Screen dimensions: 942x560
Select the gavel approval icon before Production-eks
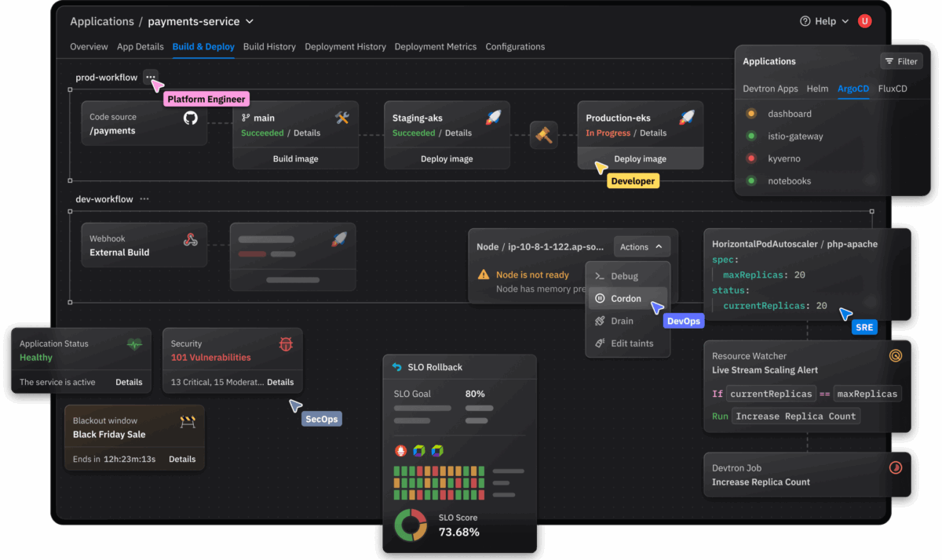(544, 135)
